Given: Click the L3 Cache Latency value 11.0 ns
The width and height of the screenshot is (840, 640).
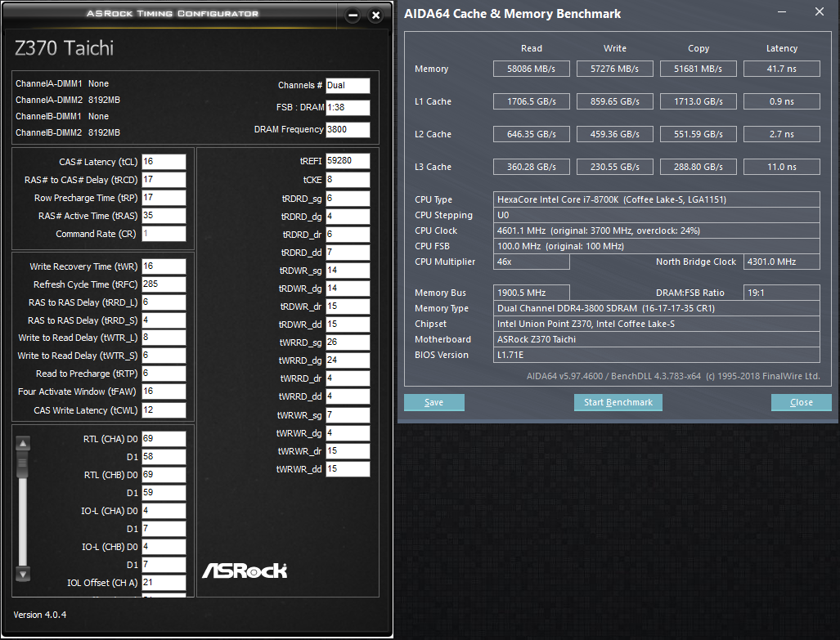Looking at the screenshot, I should pyautogui.click(x=782, y=167).
